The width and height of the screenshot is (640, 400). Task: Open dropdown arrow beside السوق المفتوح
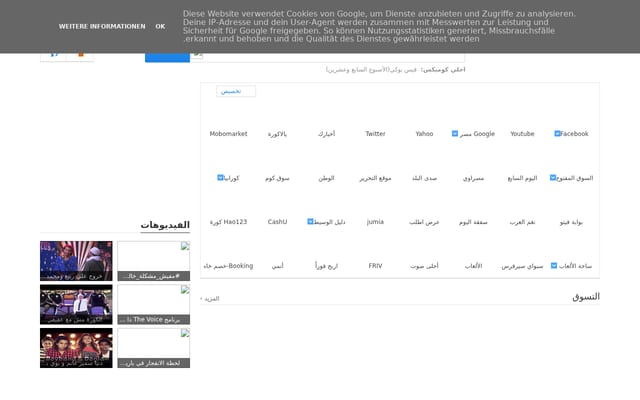click(x=553, y=178)
